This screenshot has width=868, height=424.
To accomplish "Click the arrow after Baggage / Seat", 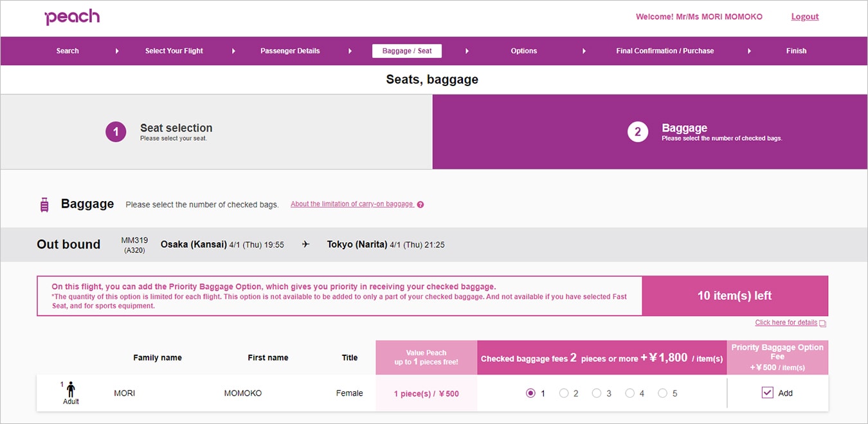I will coord(467,51).
